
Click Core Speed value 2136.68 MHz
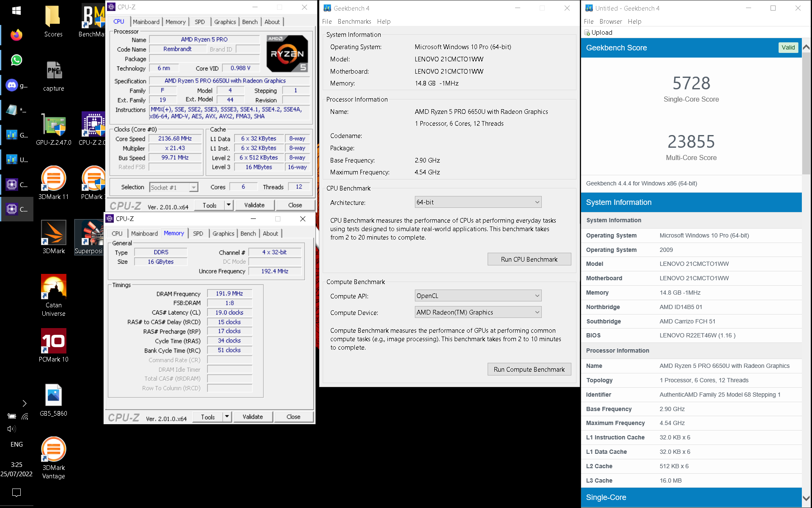[x=175, y=138]
